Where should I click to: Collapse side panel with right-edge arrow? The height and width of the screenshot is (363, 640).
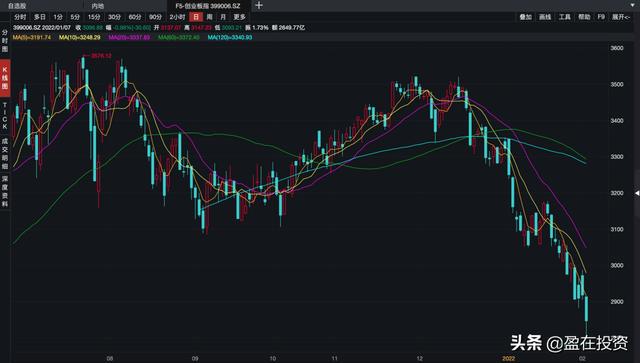point(637,193)
